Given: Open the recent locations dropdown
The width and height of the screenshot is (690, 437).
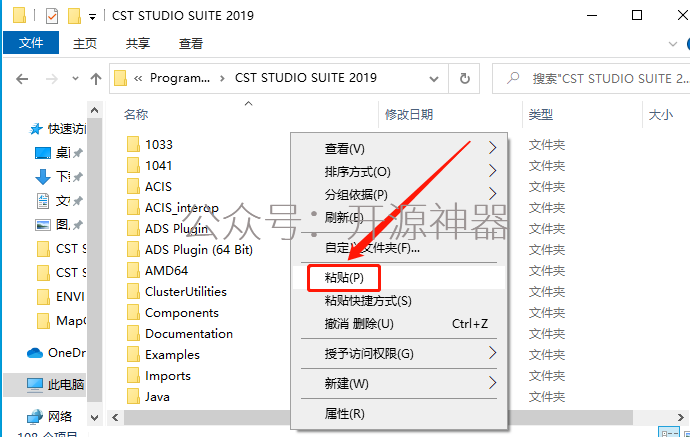Looking at the screenshot, I should 75,79.
